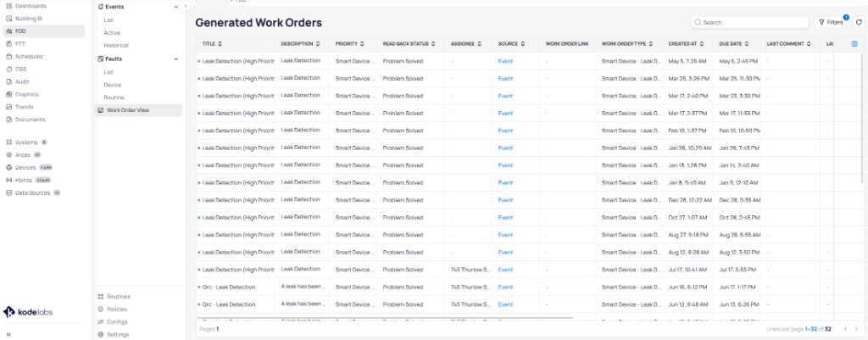This screenshot has height=340, width=868.
Task: Collapse the secondary panel arrow
Action: 186,7
